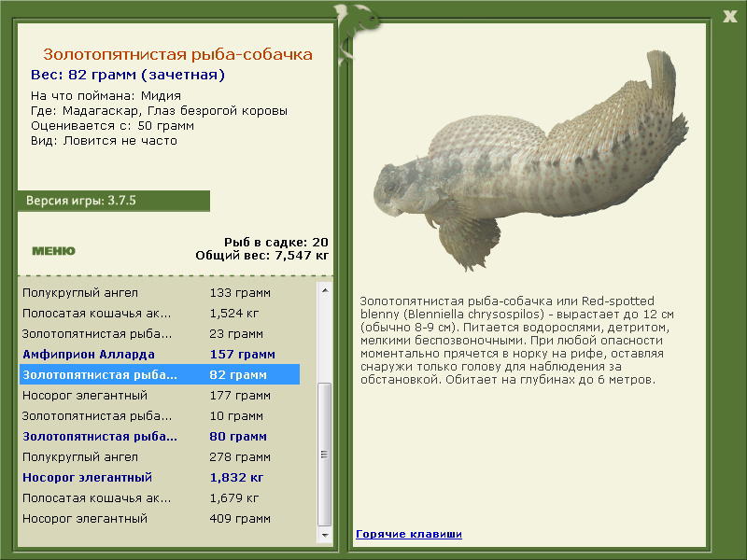Image resolution: width=747 pixels, height=560 pixels.
Task: Select Золотопятнистая рыба 10 грамм entry
Action: (x=160, y=415)
